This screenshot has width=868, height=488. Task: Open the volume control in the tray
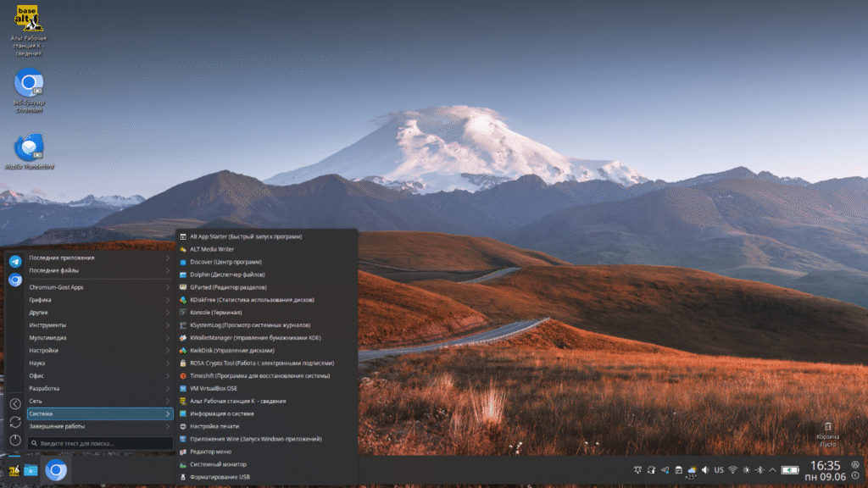tap(705, 470)
